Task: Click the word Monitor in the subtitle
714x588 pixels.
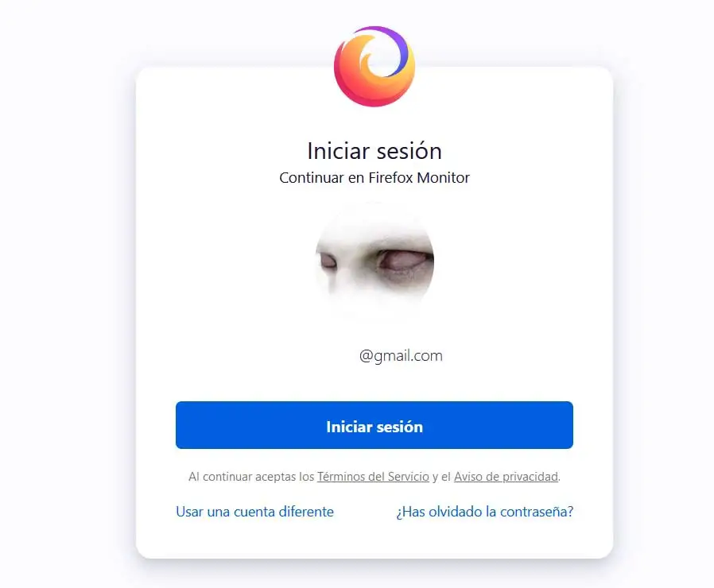Action: pos(443,177)
